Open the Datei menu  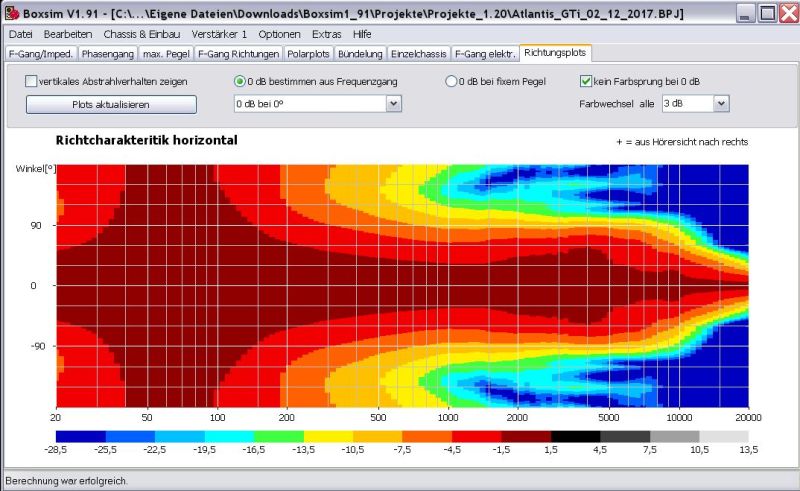click(21, 34)
